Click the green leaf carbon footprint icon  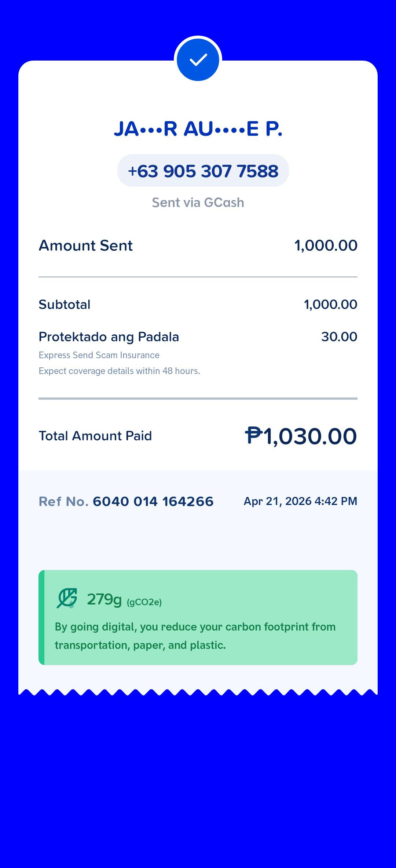[x=67, y=598]
